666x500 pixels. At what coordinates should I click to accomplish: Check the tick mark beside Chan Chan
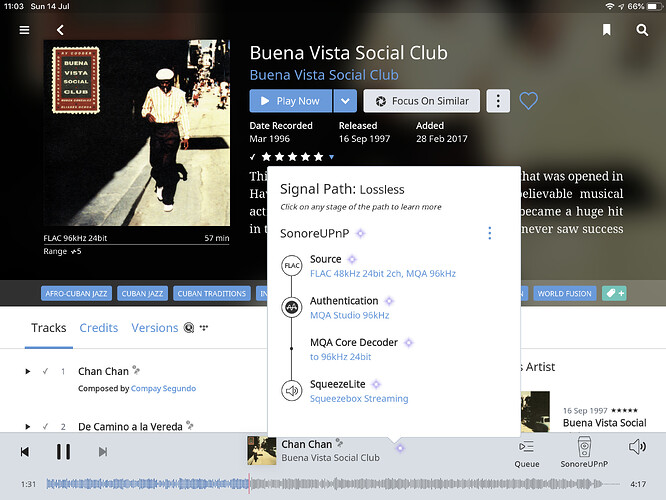click(x=45, y=372)
